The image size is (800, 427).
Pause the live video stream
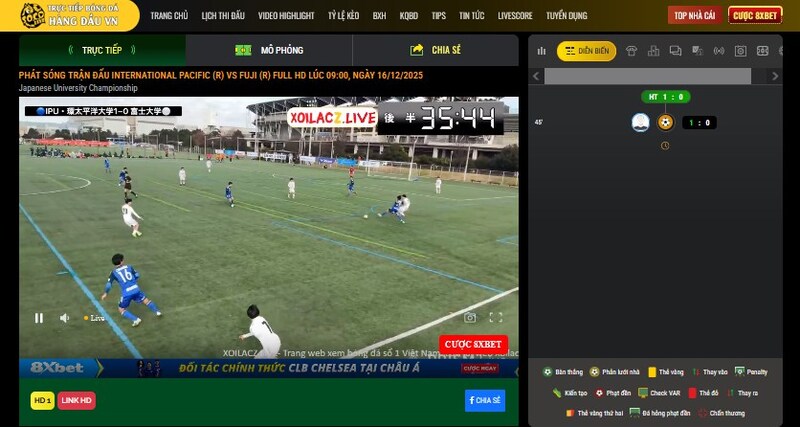[x=39, y=318]
